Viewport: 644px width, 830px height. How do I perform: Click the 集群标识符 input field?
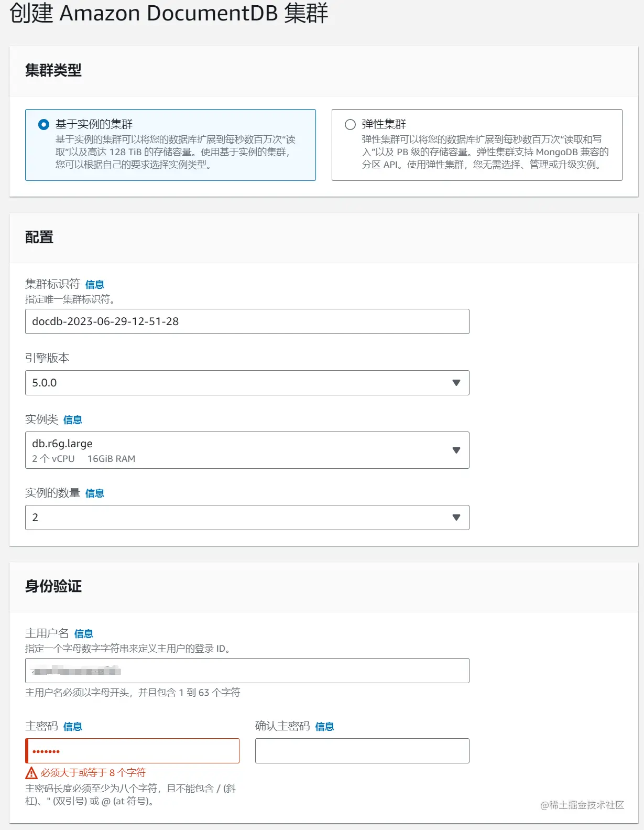pyautogui.click(x=247, y=321)
